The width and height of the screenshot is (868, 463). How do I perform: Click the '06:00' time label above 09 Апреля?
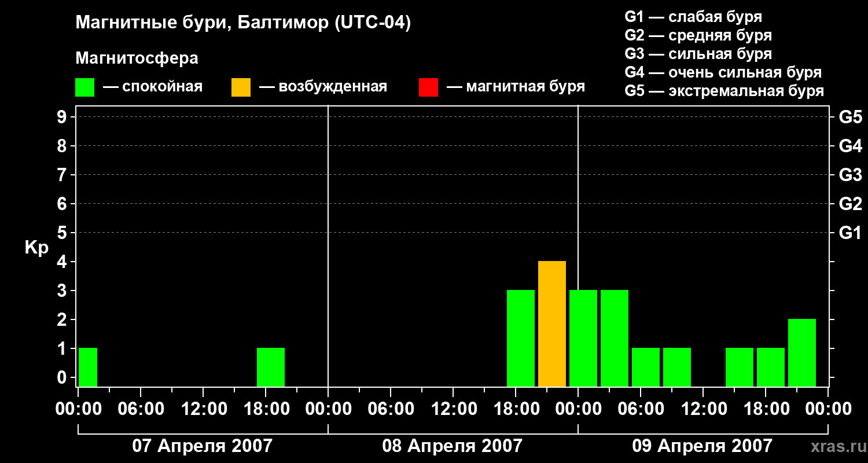[x=641, y=409]
